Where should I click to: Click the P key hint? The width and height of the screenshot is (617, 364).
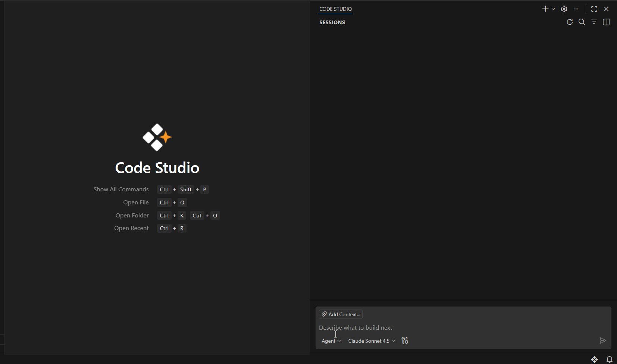(x=204, y=189)
